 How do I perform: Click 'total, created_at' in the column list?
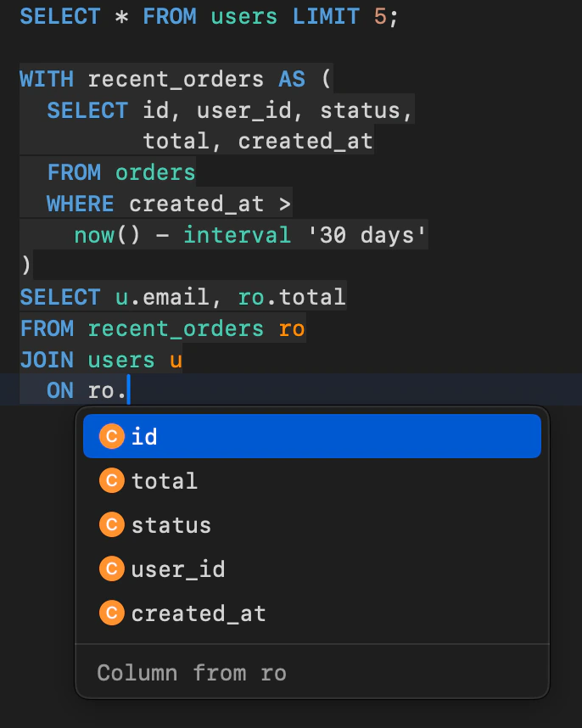258,141
